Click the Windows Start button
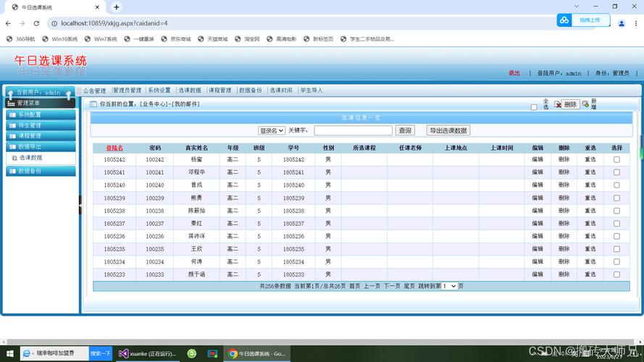The image size is (644, 362). coord(7,353)
